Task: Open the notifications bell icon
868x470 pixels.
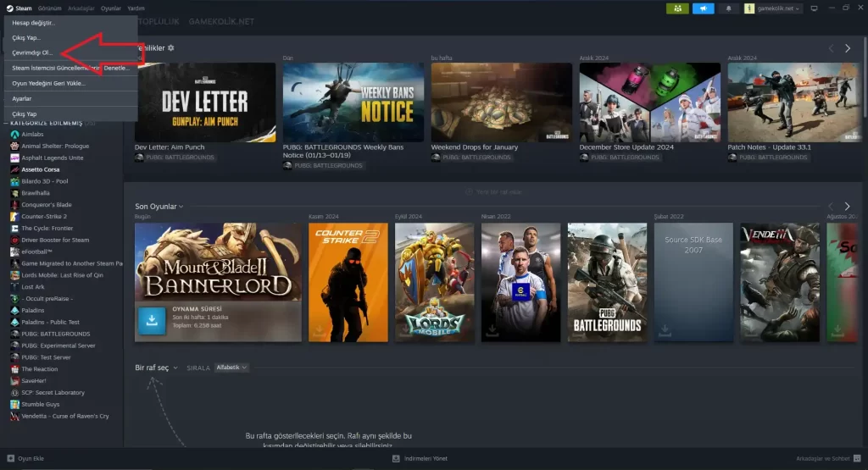Action: click(728, 8)
